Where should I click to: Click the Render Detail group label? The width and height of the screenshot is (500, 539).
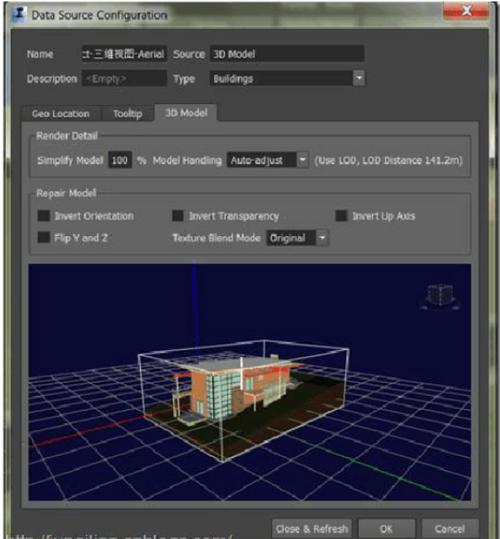point(67,136)
